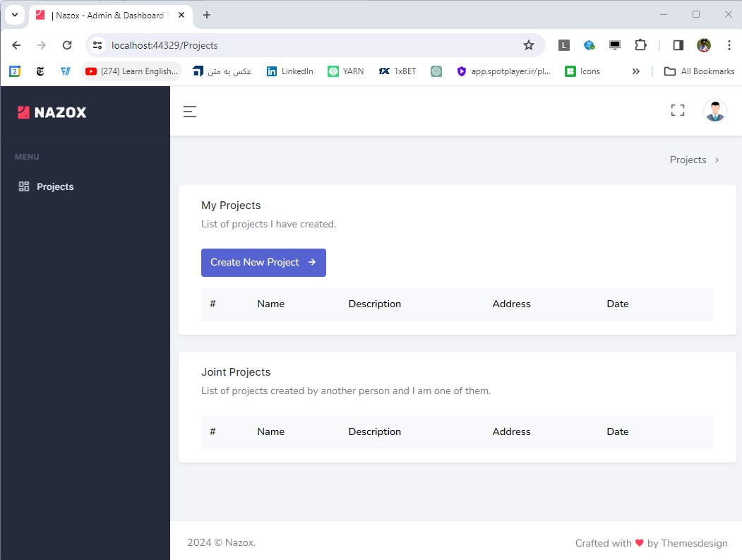Open the Chrome three-dot menu
This screenshot has width=742, height=560.
729,45
